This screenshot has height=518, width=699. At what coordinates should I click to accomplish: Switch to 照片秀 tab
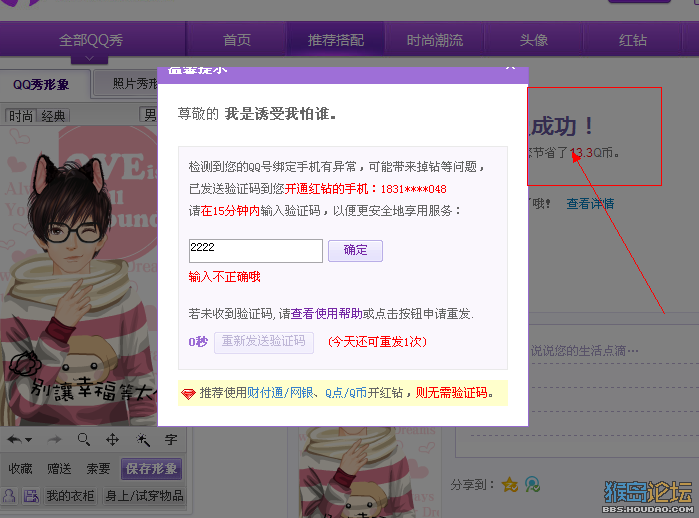click(125, 83)
